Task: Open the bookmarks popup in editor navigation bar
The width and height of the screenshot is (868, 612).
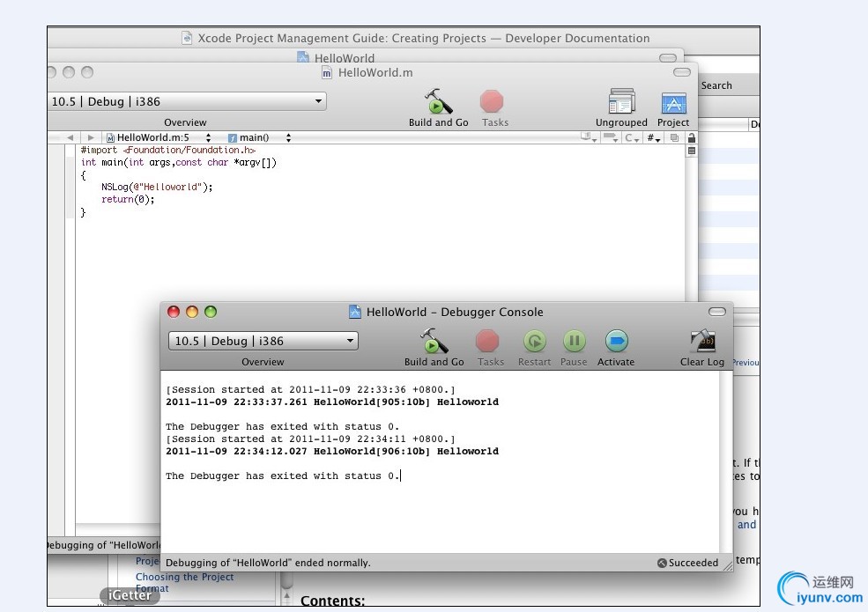Action: click(588, 137)
